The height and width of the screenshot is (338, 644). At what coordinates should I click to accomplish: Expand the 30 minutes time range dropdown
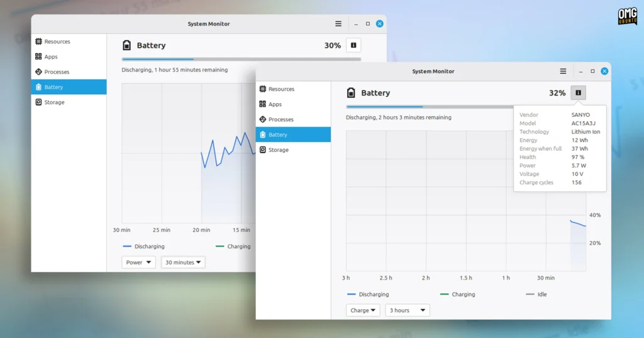[183, 262]
